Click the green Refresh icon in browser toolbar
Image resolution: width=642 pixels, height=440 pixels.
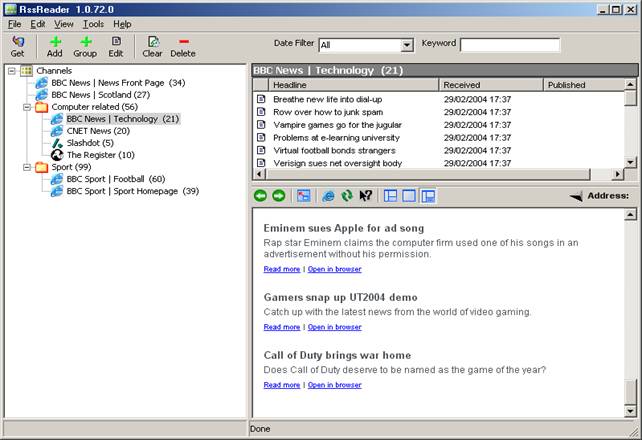347,196
